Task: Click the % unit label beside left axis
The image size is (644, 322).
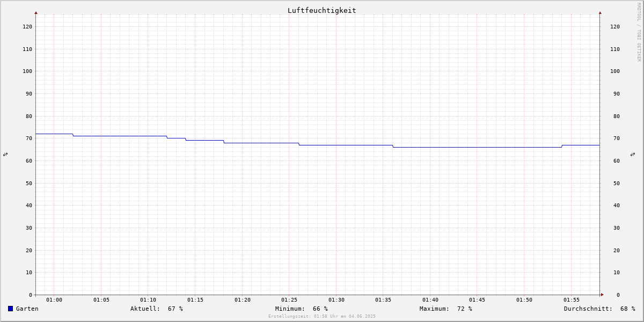Action: [x=5, y=155]
